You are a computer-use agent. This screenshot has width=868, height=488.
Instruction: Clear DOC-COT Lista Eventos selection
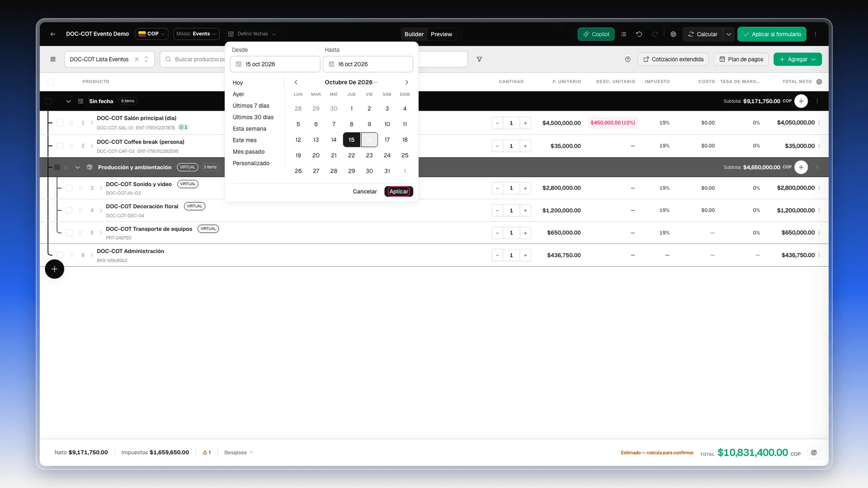tap(137, 59)
